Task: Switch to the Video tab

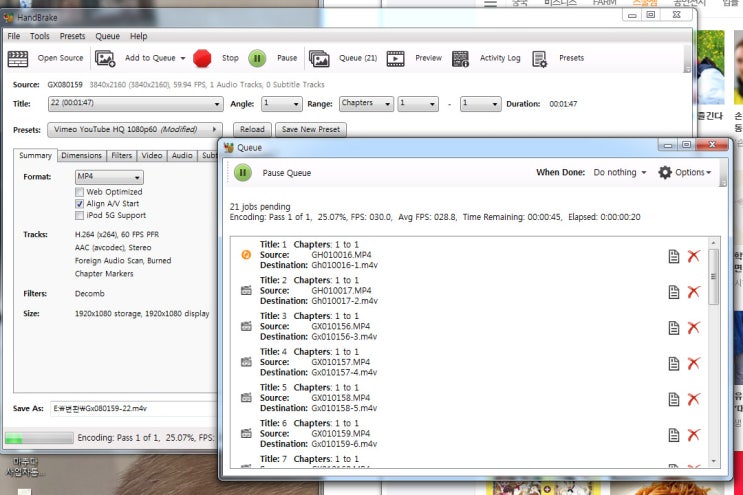Action: tap(152, 156)
